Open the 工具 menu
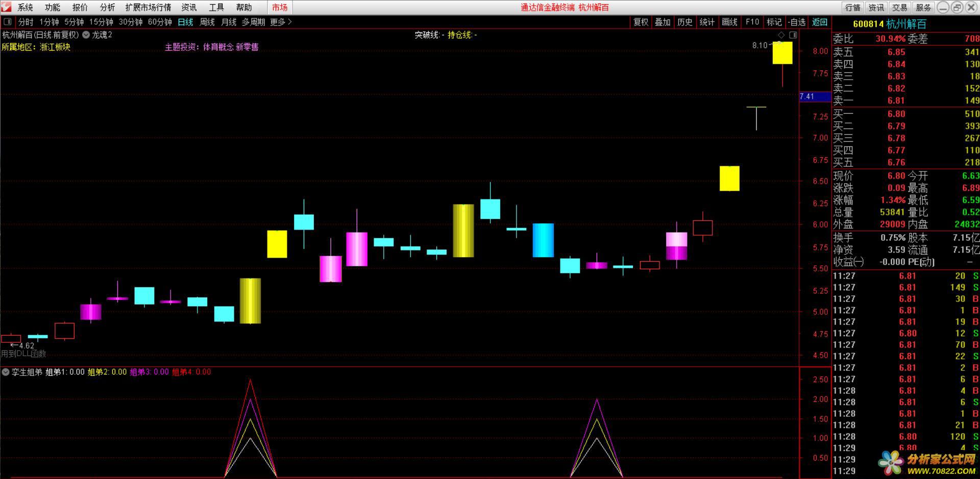The image size is (980, 479). (216, 7)
